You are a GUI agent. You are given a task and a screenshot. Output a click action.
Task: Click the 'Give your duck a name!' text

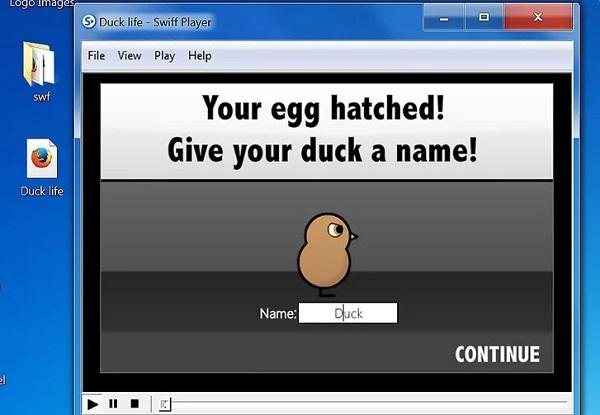323,151
